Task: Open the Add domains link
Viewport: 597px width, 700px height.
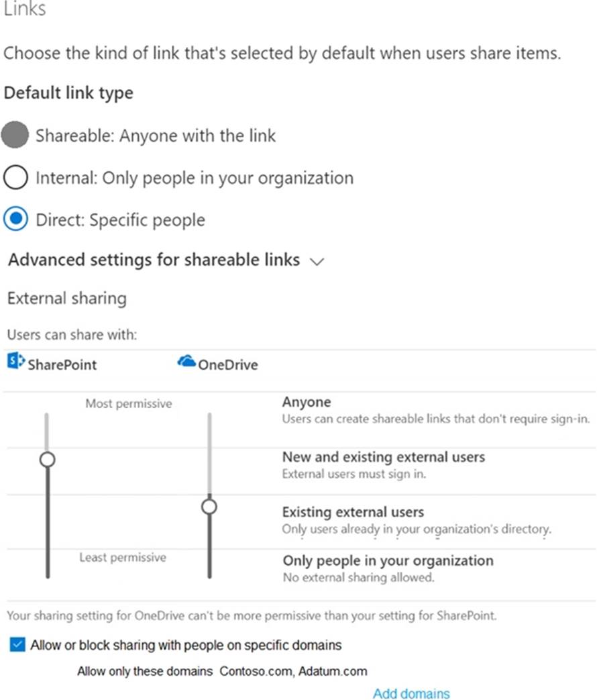Action: 411,693
